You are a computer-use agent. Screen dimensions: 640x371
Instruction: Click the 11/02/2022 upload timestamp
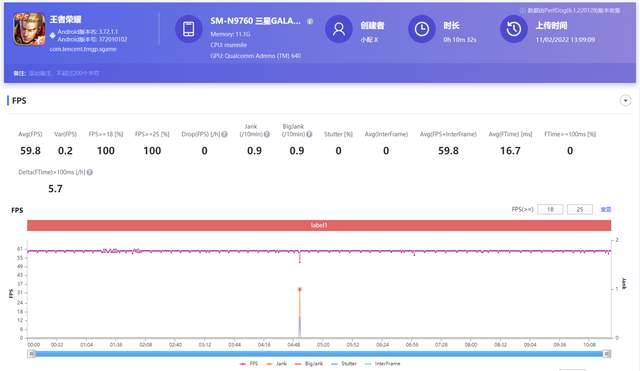click(x=565, y=40)
